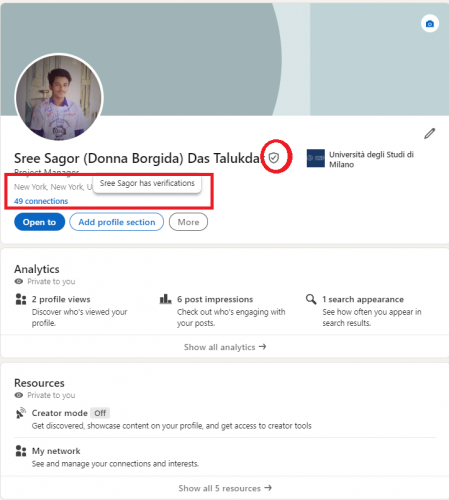This screenshot has height=500, width=449.
Task: Open 6 post impressions analytics
Action: click(215, 299)
